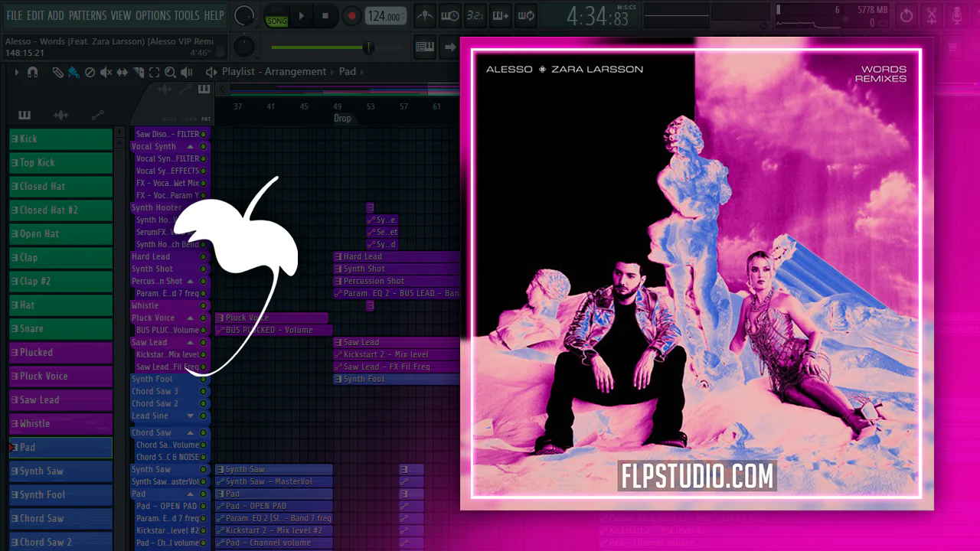The width and height of the screenshot is (980, 551).
Task: Open the undo history icon
Action: point(906,15)
